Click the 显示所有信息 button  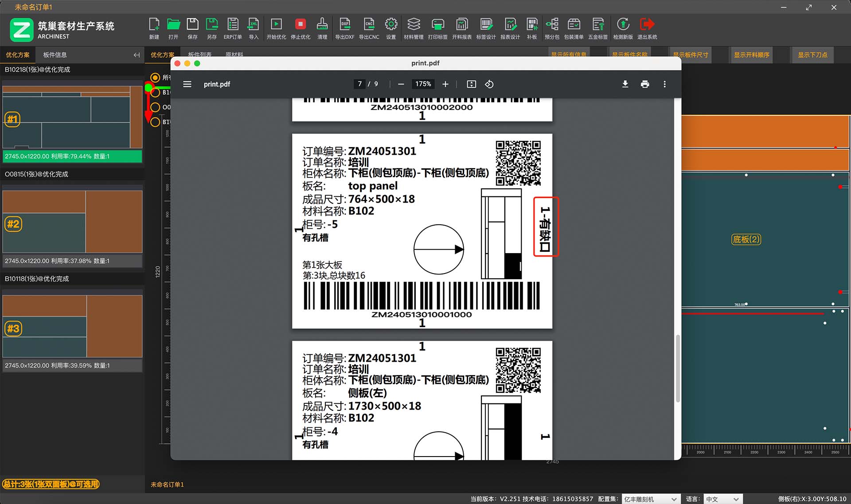pos(569,54)
